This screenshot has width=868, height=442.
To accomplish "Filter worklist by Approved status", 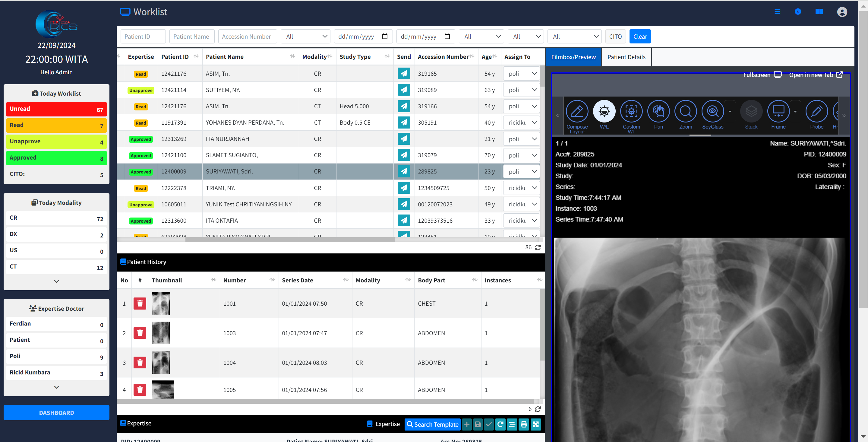I will [x=56, y=158].
